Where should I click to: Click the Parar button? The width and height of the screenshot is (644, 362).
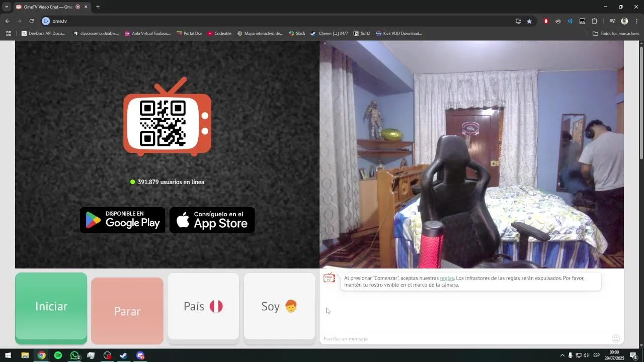(127, 311)
